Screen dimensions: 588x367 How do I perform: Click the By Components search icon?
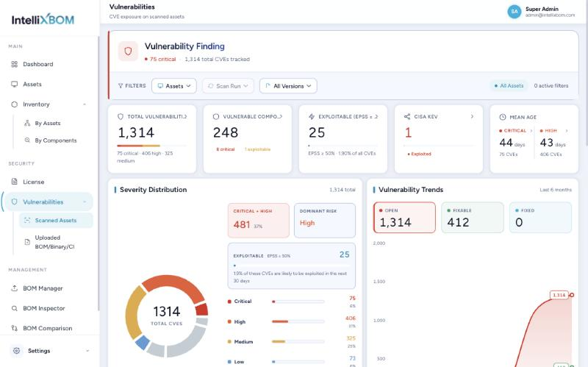[27, 140]
